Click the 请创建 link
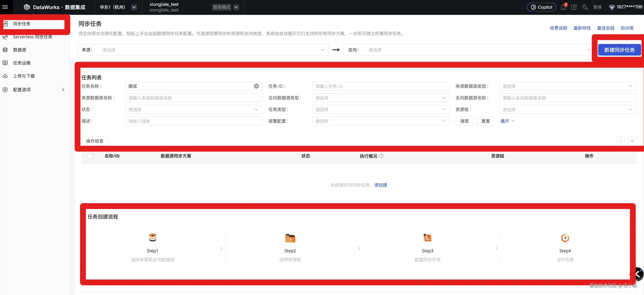 pyautogui.click(x=381, y=185)
